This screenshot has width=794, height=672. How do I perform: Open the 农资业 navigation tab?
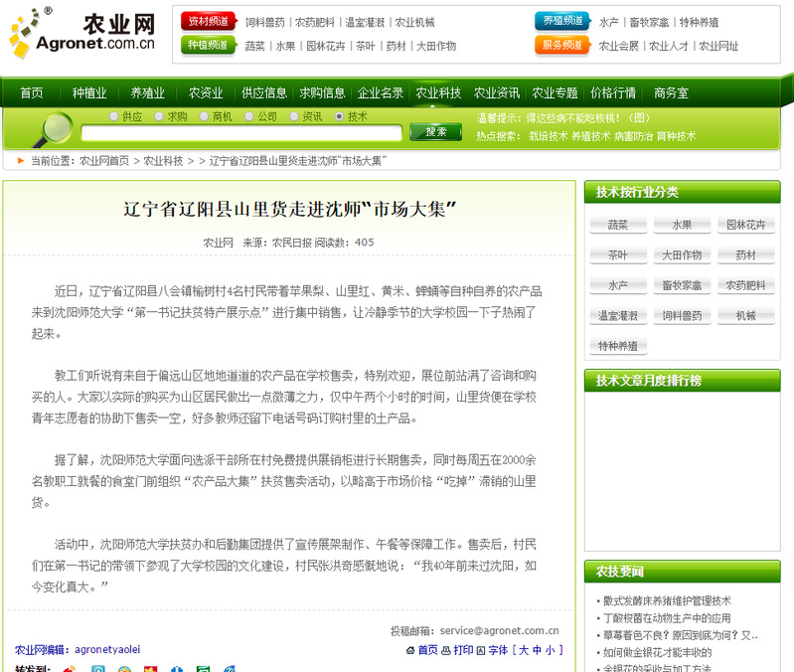(206, 93)
